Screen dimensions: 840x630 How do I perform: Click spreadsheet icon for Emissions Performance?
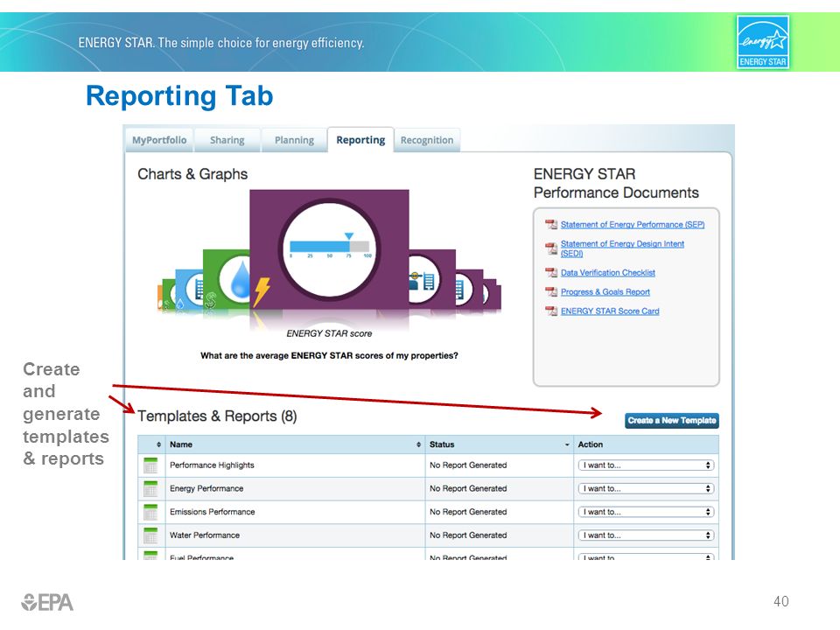pos(150,512)
